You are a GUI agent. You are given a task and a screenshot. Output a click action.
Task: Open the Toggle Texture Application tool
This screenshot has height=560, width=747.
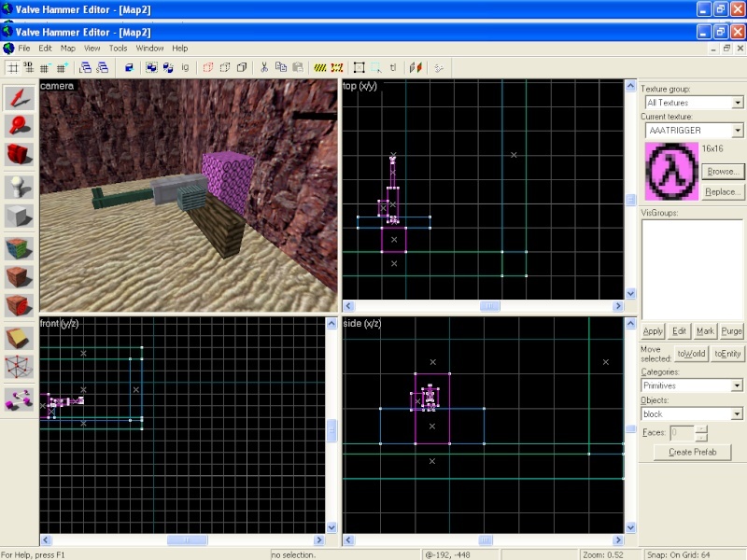(19, 248)
